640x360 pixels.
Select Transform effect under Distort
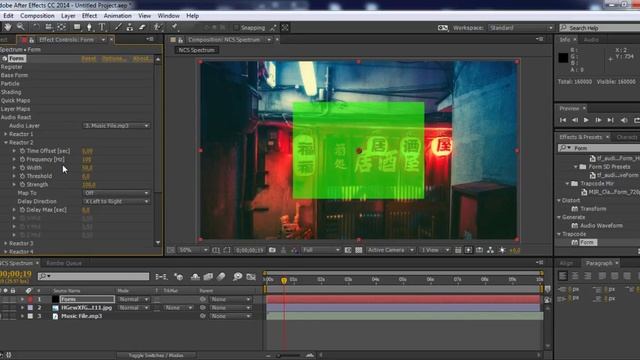click(593, 209)
